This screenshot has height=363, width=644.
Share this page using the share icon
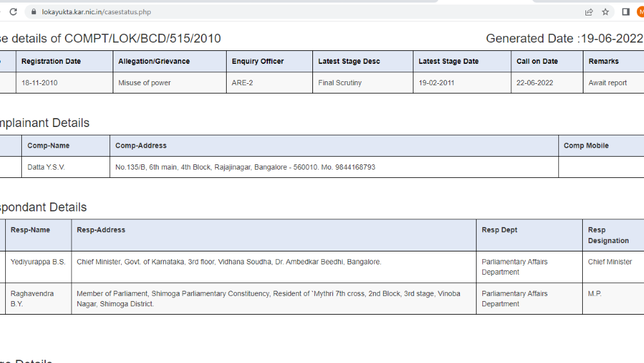coord(589,12)
